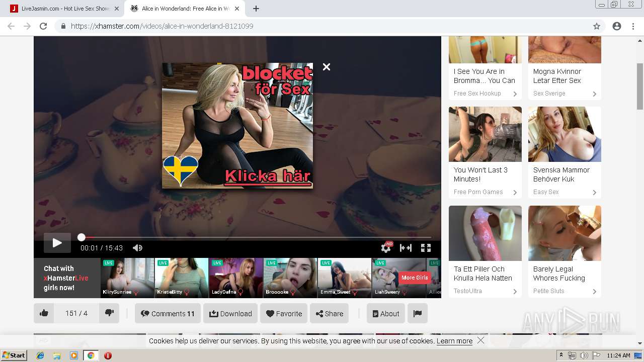Download the video

(x=230, y=313)
